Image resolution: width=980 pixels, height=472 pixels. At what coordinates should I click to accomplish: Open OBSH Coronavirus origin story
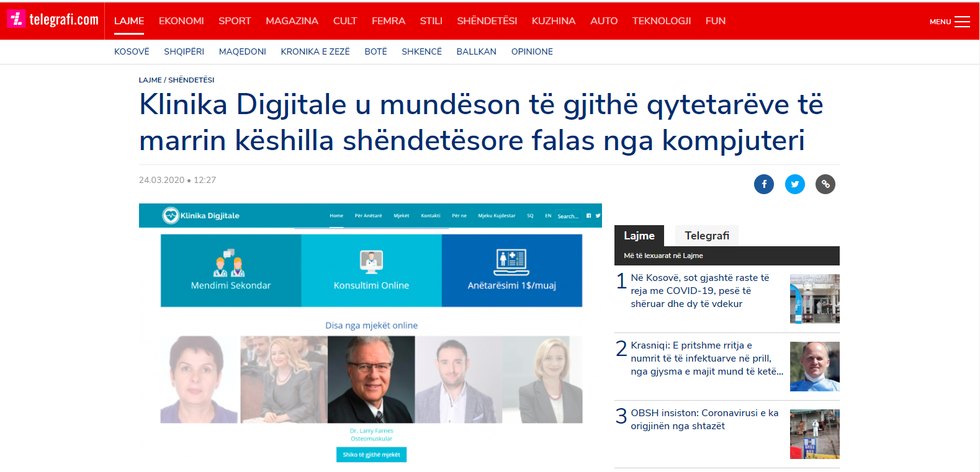[x=704, y=419]
